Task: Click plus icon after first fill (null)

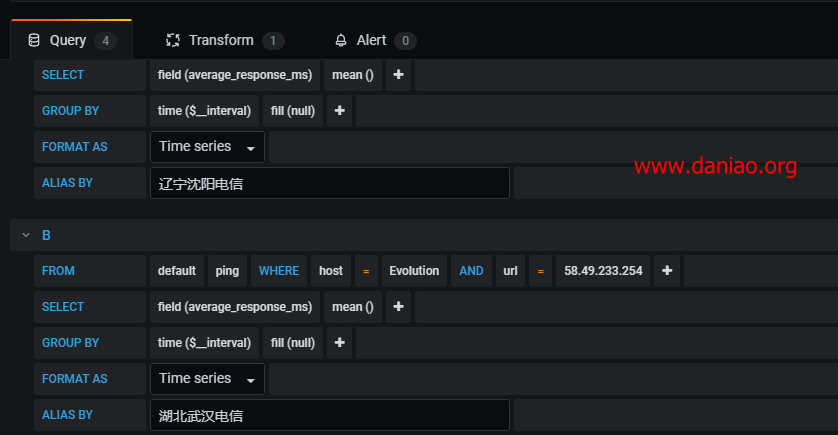Action: (339, 111)
